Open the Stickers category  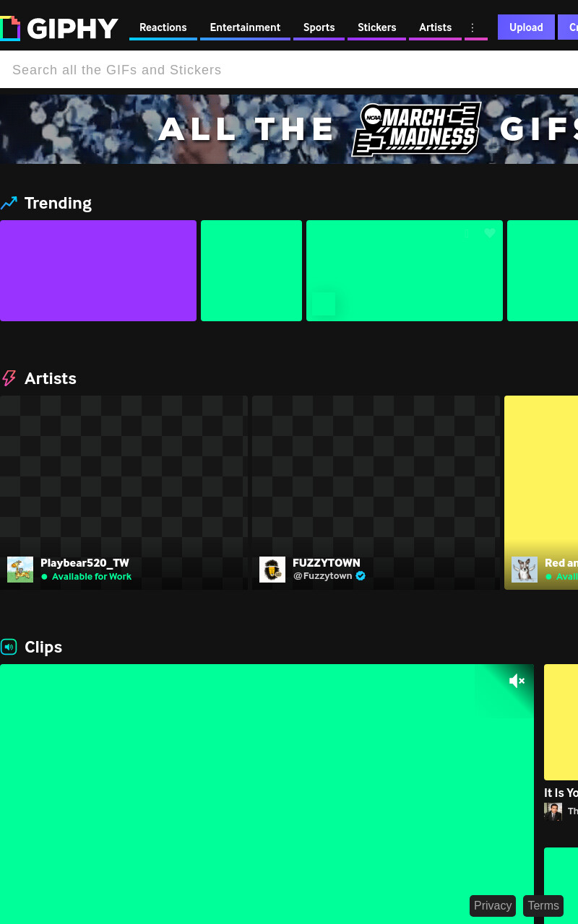[x=376, y=27]
